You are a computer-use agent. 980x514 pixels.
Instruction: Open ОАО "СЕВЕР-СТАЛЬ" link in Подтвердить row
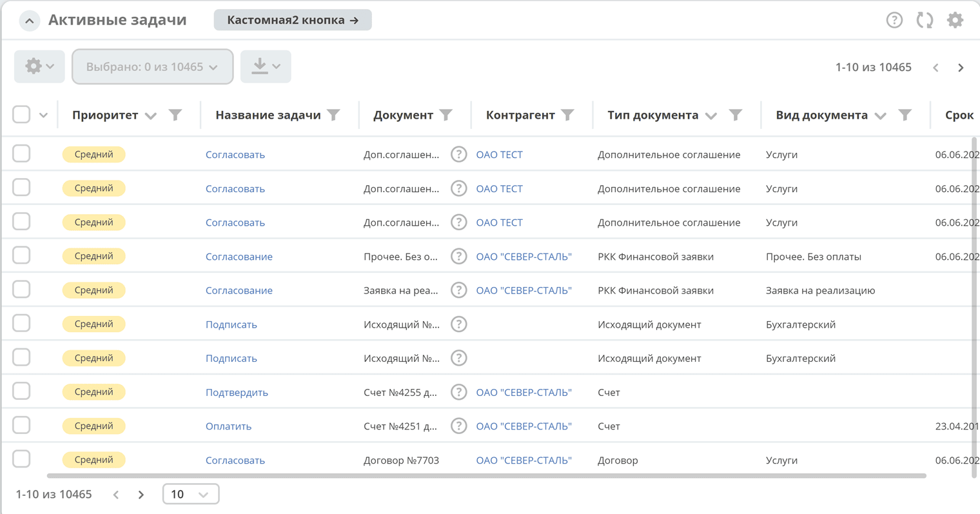(x=524, y=392)
